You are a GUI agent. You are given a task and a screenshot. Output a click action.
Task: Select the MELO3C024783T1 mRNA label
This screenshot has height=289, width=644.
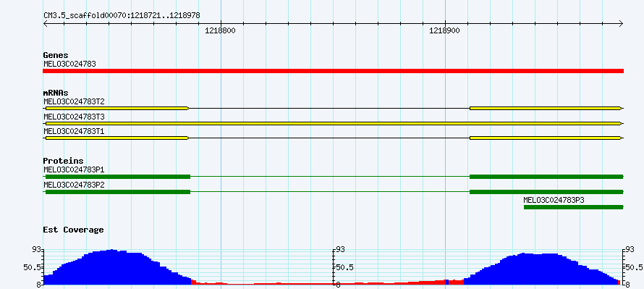[x=74, y=132]
